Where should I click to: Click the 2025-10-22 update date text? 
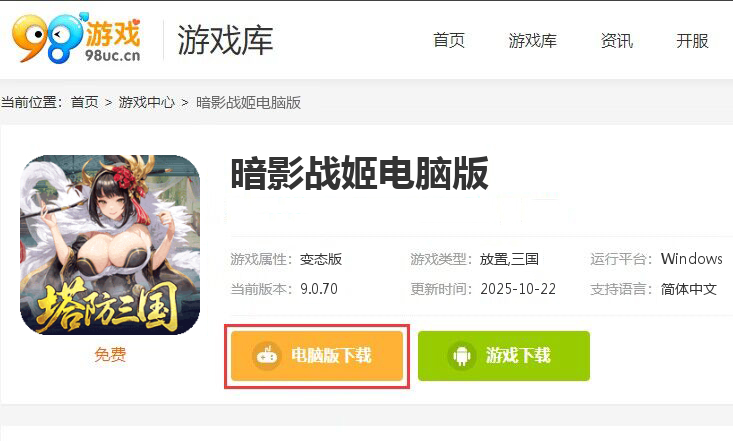(518, 289)
